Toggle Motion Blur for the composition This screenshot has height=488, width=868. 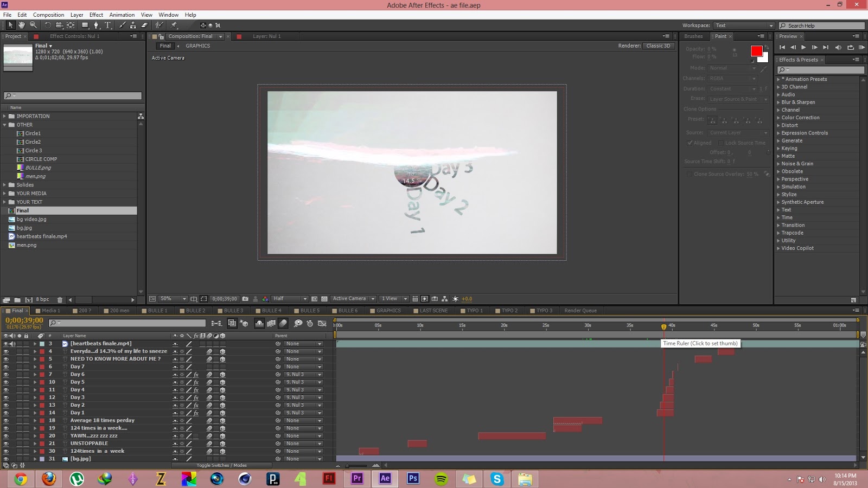283,323
